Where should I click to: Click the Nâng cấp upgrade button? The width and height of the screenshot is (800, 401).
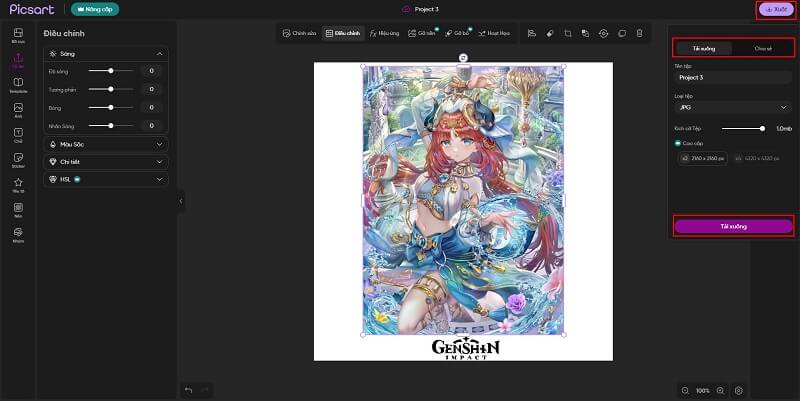pos(95,9)
